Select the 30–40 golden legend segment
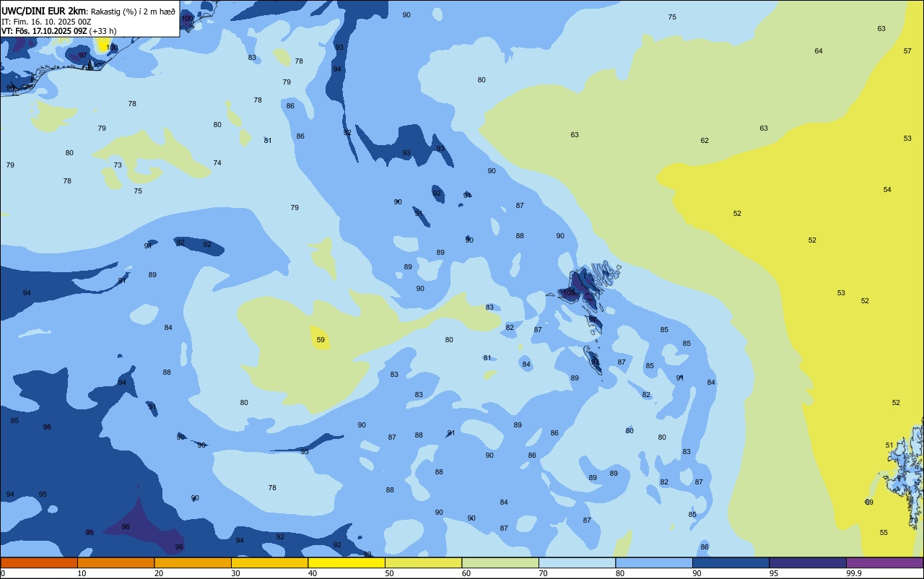 pos(269,562)
